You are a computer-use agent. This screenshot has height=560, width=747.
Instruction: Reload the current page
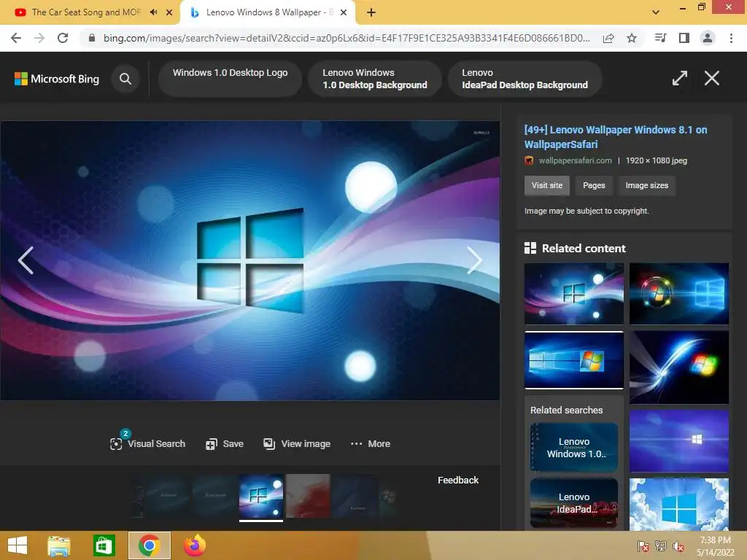tap(63, 38)
